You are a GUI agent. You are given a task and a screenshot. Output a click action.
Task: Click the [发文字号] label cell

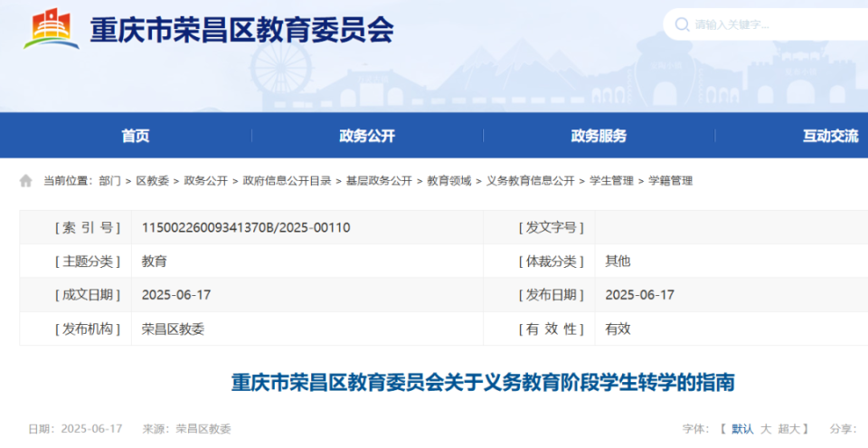540,227
